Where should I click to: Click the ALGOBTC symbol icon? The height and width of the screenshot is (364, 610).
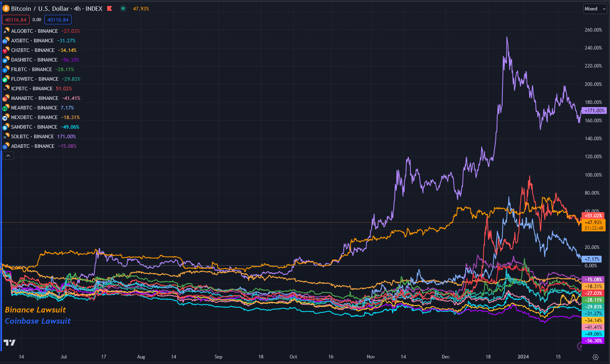coord(6,31)
